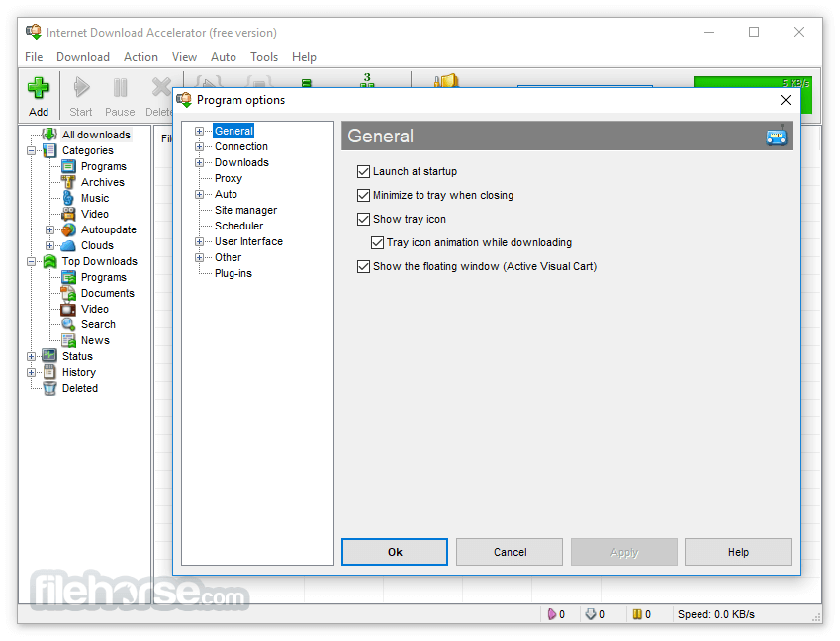The width and height of the screenshot is (840, 641).
Task: Disable Tray icon animation while downloading
Action: pos(377,242)
